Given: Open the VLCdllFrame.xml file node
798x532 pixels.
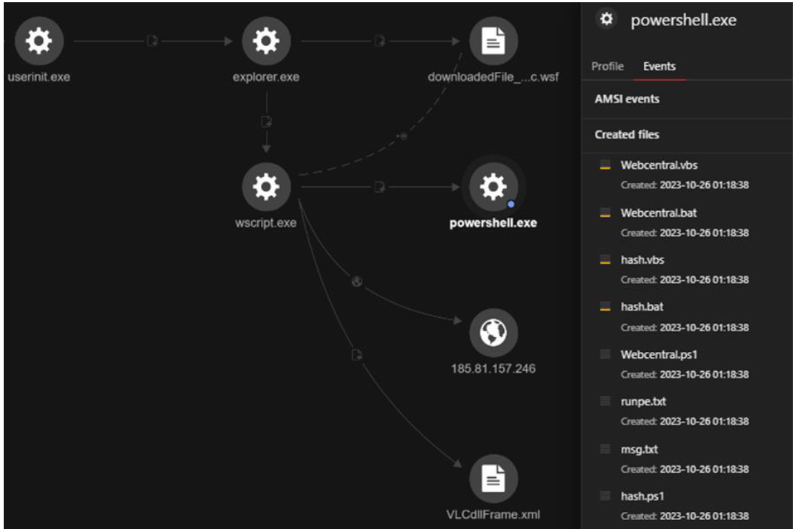Looking at the screenshot, I should tap(493, 479).
